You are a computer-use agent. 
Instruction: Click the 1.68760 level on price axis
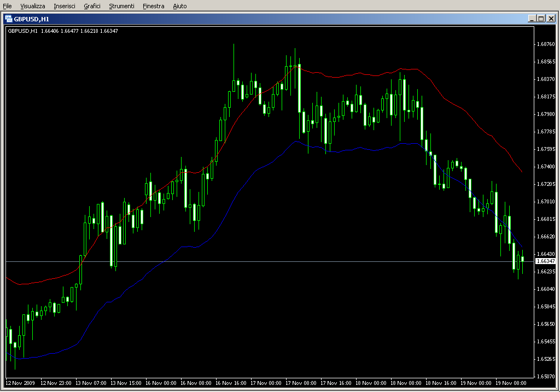point(546,44)
